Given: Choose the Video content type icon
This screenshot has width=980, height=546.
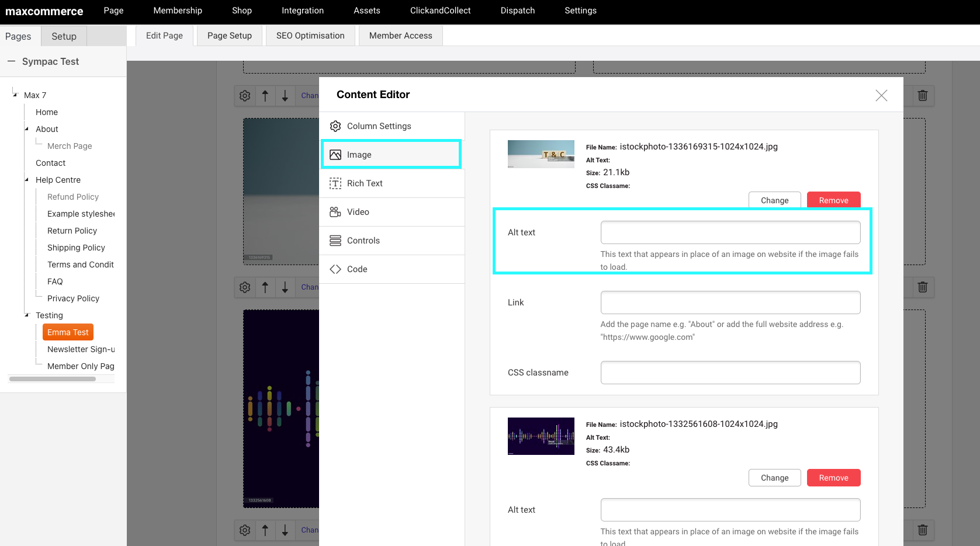Looking at the screenshot, I should (x=335, y=212).
